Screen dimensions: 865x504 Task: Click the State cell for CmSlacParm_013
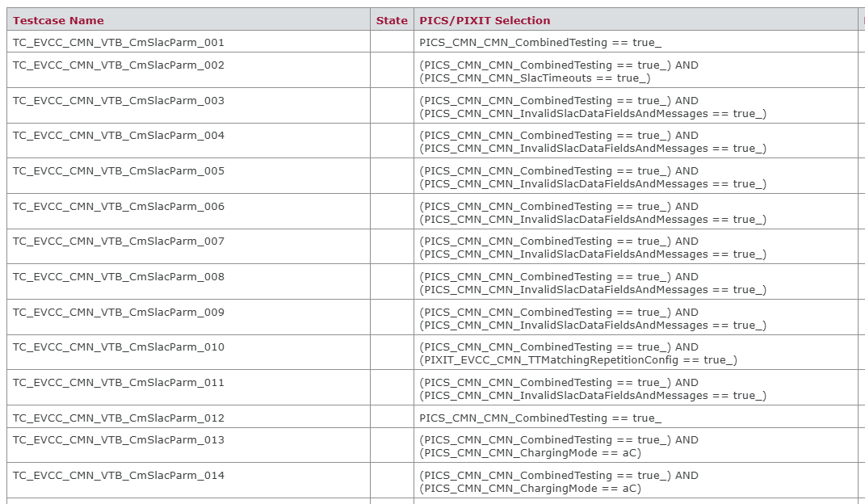point(392,446)
